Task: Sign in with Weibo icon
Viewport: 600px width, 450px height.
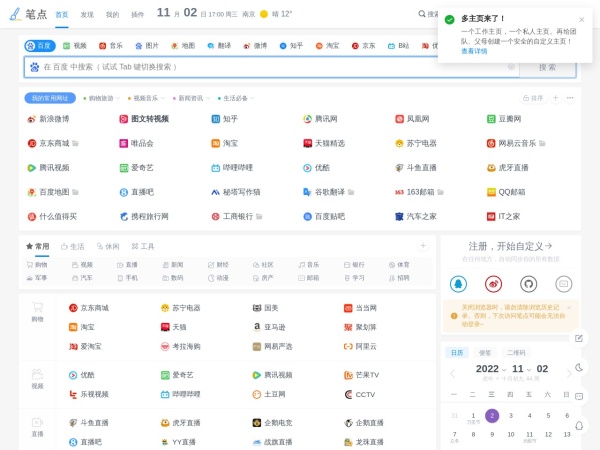Action: (x=493, y=284)
